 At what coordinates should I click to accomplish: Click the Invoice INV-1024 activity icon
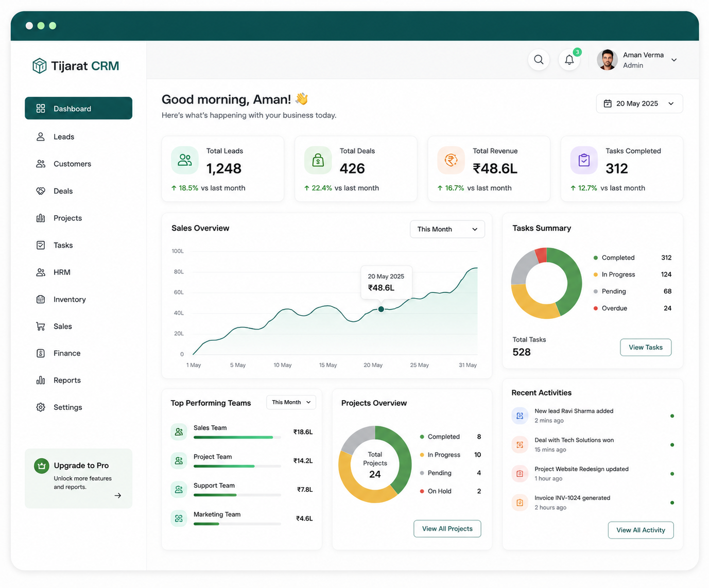tap(520, 503)
